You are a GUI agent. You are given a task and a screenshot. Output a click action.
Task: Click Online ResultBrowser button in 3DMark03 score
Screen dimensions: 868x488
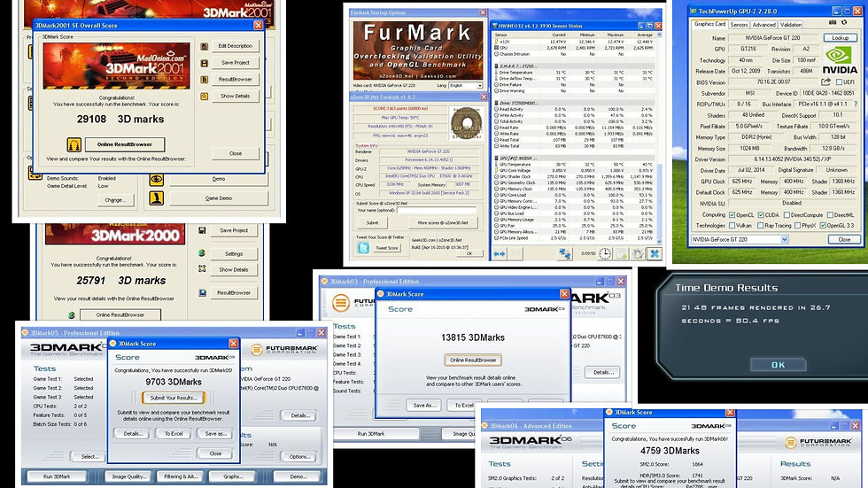pos(473,360)
